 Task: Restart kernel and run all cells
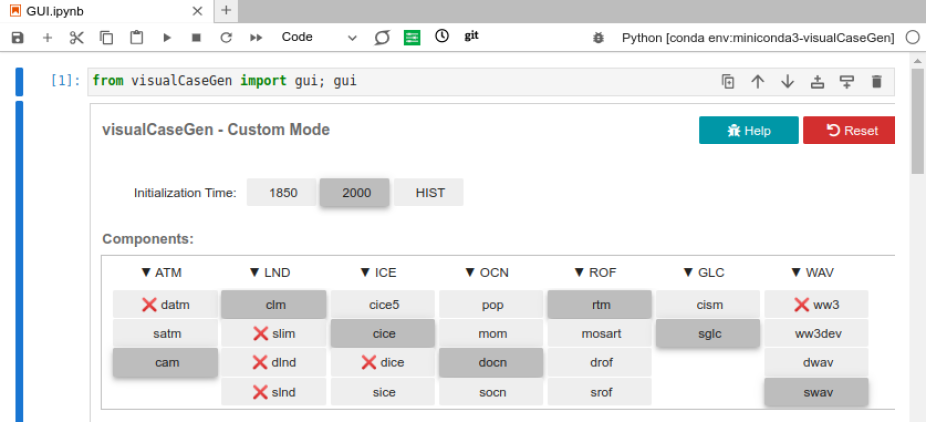(x=256, y=37)
